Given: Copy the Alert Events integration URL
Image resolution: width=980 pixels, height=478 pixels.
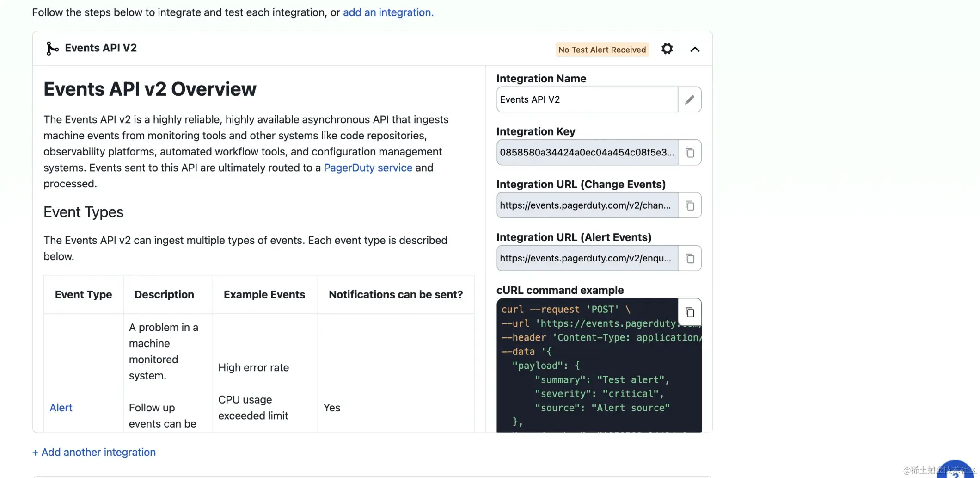Looking at the screenshot, I should click(x=690, y=258).
